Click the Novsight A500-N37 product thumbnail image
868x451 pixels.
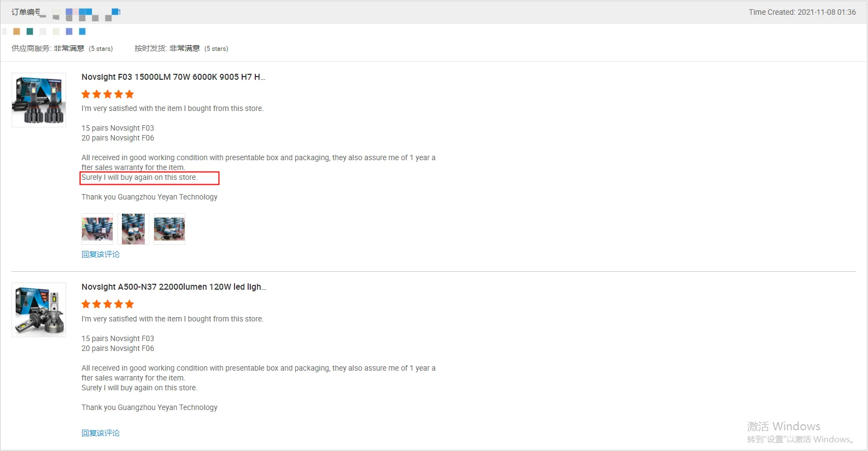point(39,310)
